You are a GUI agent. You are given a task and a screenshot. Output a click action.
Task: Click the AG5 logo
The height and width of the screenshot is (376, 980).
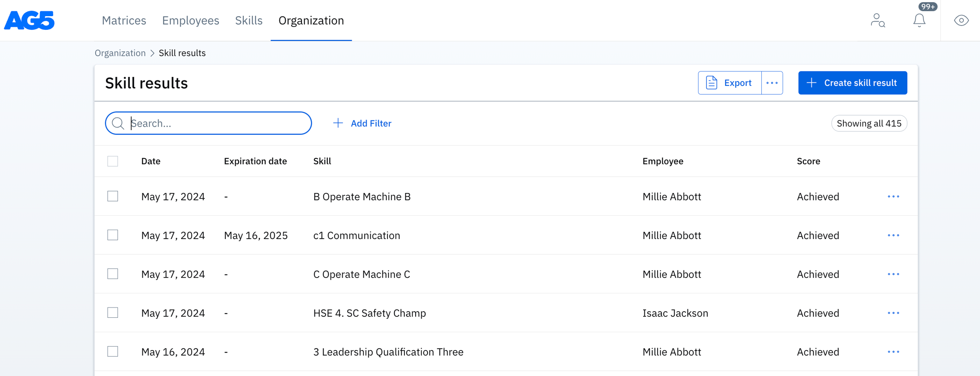coord(29,20)
